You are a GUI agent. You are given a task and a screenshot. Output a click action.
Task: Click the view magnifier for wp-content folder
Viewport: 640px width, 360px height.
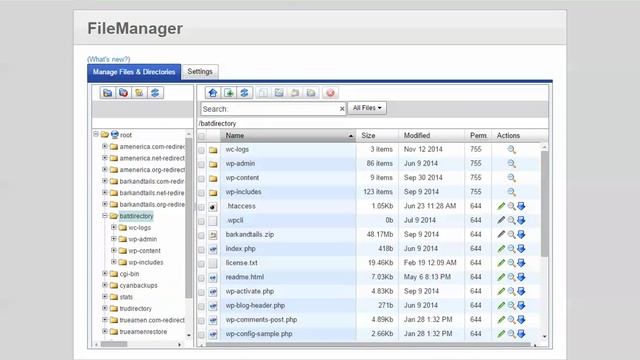(511, 178)
